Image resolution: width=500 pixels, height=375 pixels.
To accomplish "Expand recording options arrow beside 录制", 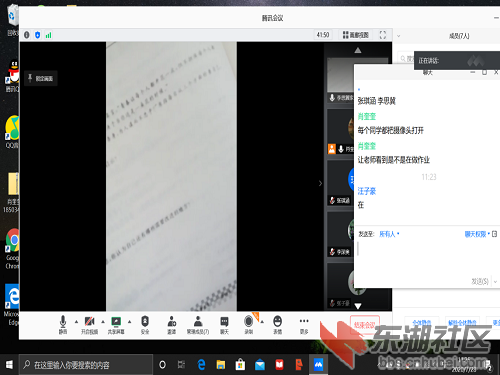I will coord(262,322).
